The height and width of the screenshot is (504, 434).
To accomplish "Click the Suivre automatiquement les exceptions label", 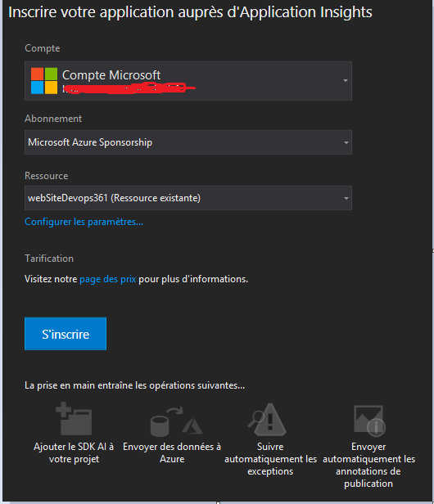I will point(270,459).
